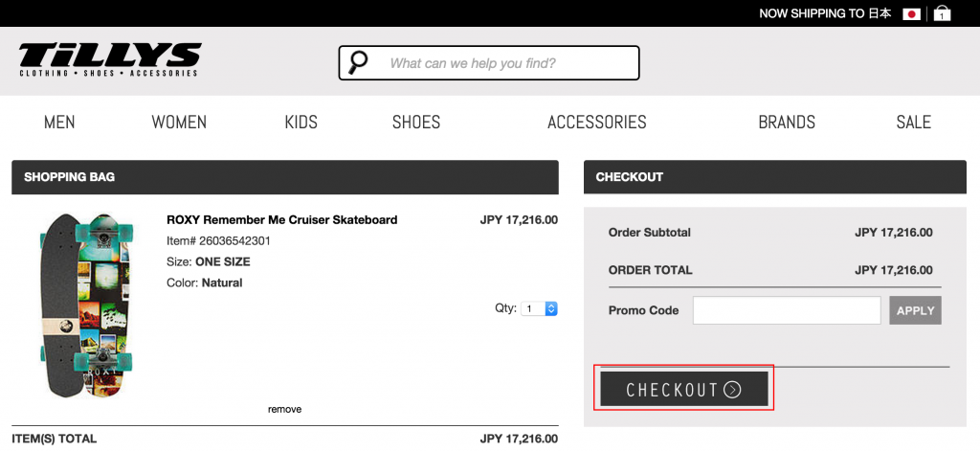Open the BRANDS menu
This screenshot has height=452, width=980.
tap(787, 122)
